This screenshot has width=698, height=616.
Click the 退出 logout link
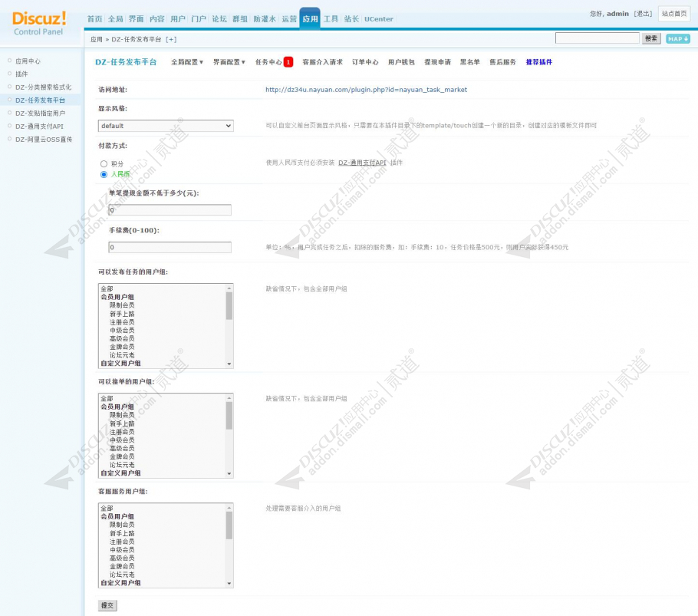click(643, 14)
